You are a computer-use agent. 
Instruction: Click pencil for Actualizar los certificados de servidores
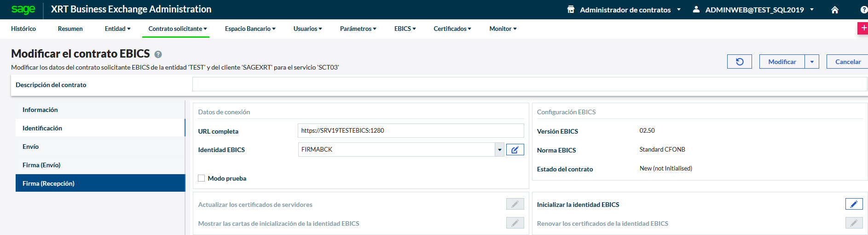coord(515,204)
